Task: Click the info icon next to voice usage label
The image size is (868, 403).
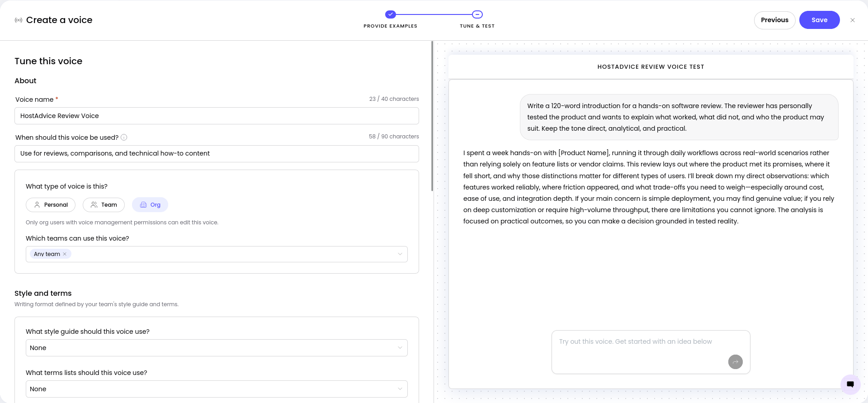Action: (x=124, y=137)
